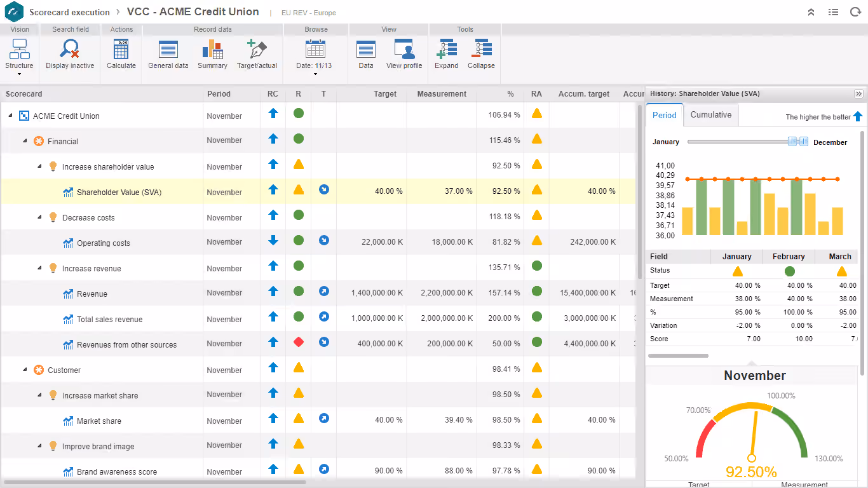Select the Total sales revenue row
868x488 pixels.
(318, 318)
